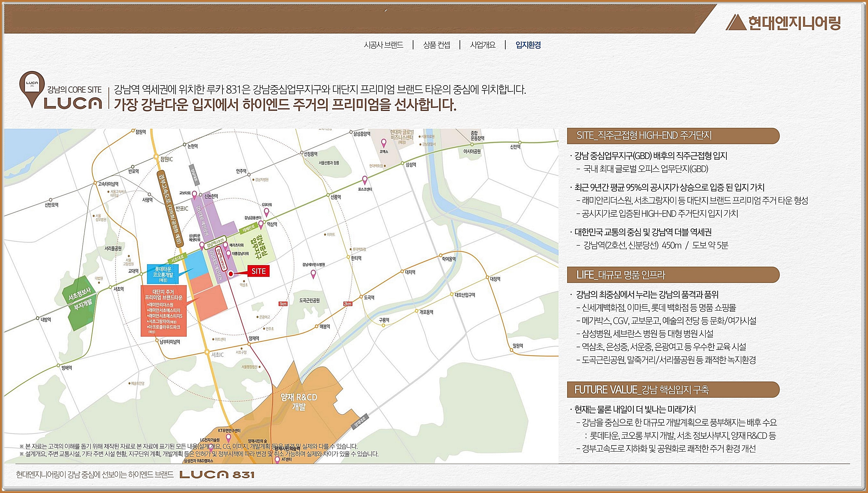Click the 1km radius marker
This screenshot has height=493, width=868.
tap(283, 304)
